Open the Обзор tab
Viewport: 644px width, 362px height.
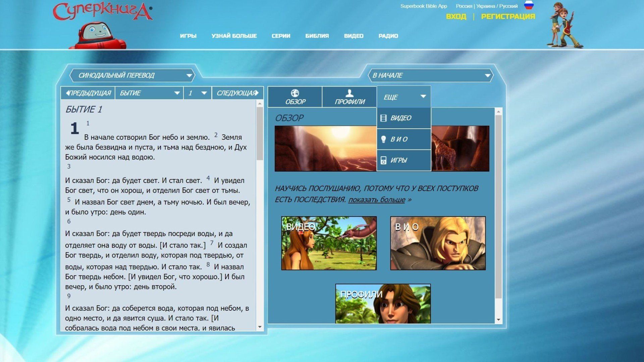point(295,97)
